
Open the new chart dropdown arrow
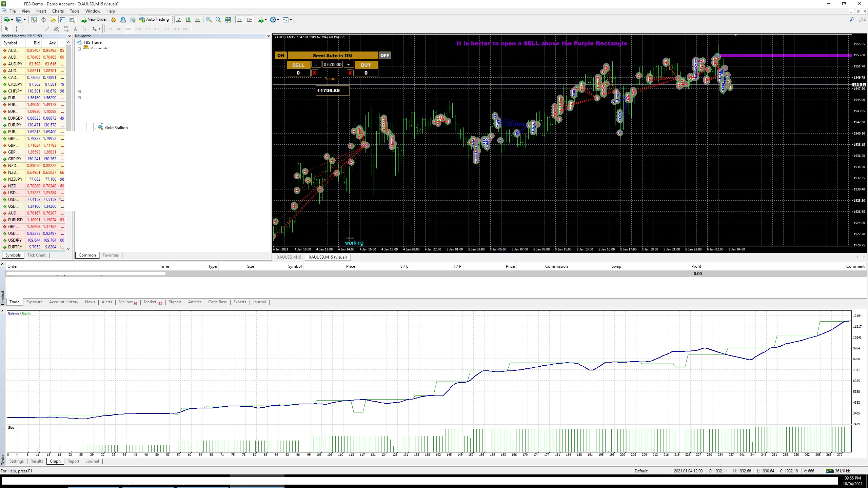12,20
